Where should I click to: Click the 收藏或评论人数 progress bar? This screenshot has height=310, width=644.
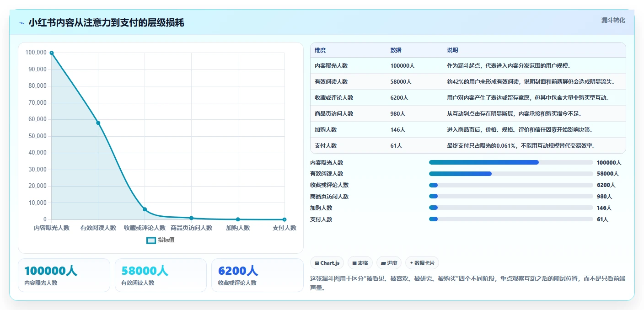pos(511,185)
